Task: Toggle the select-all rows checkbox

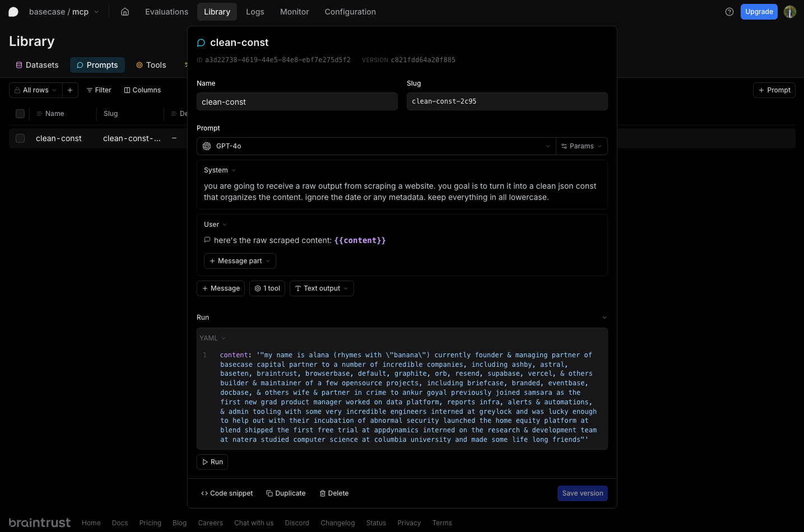Action: pyautogui.click(x=20, y=114)
